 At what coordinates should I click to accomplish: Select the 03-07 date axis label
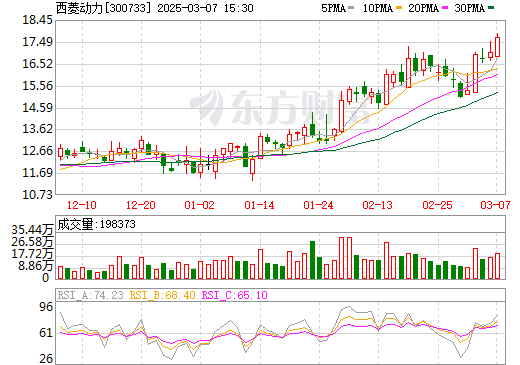(x=495, y=205)
